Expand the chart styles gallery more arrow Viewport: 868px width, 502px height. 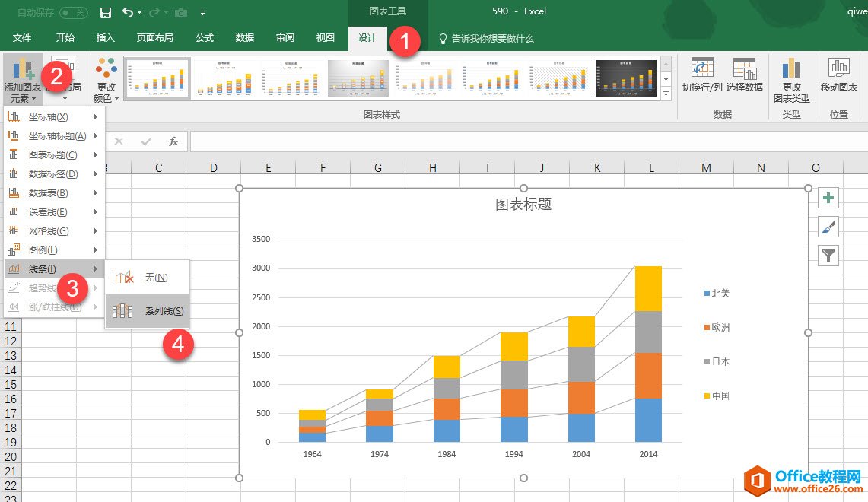coord(666,94)
